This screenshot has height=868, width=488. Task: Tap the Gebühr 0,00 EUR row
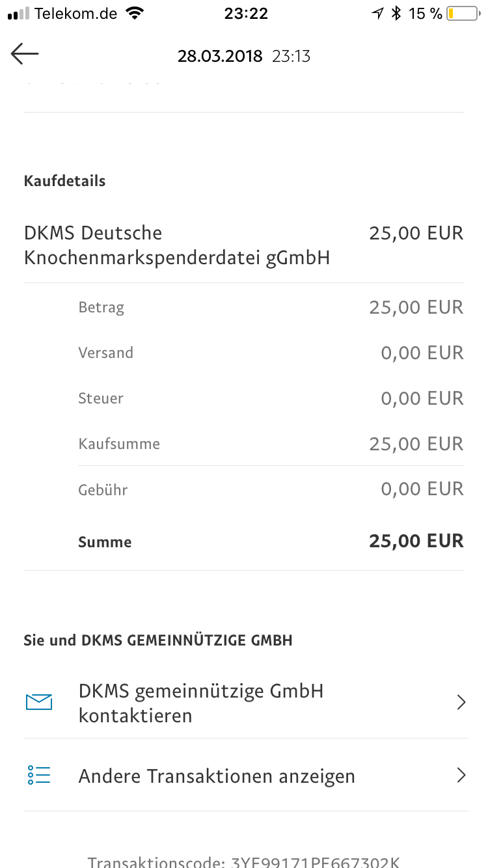tap(271, 489)
